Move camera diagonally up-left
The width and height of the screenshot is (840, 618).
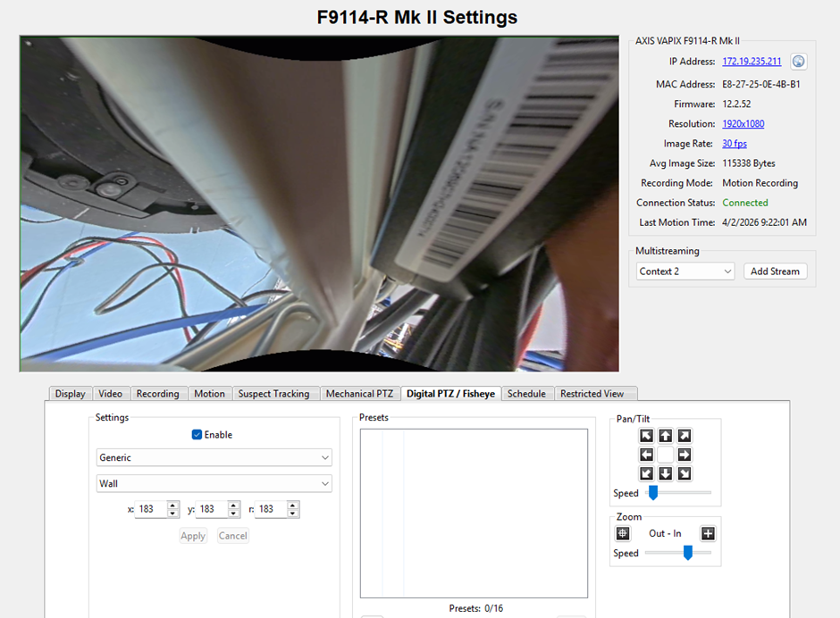(646, 436)
